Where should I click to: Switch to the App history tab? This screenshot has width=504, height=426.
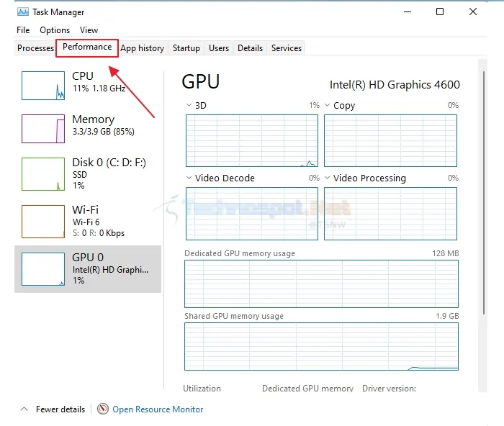[143, 48]
